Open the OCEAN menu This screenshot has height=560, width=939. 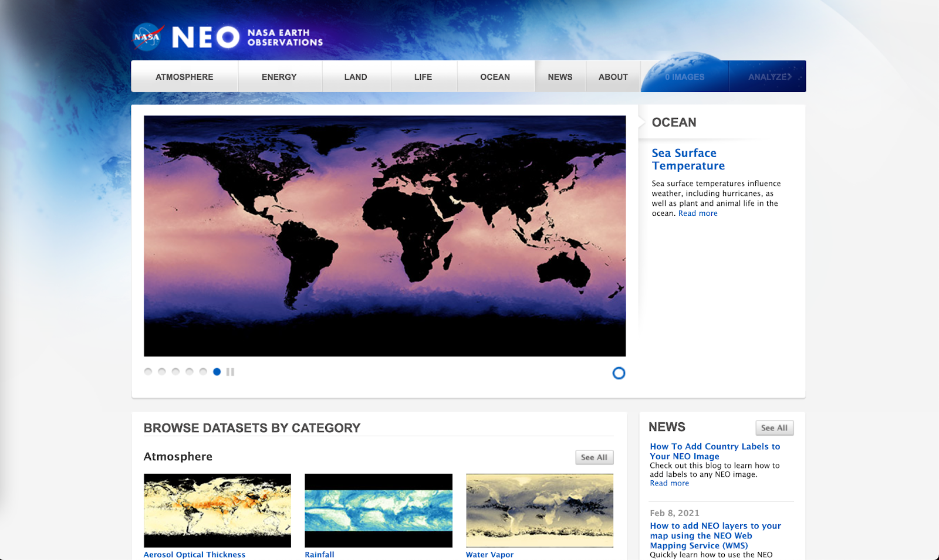pos(495,77)
